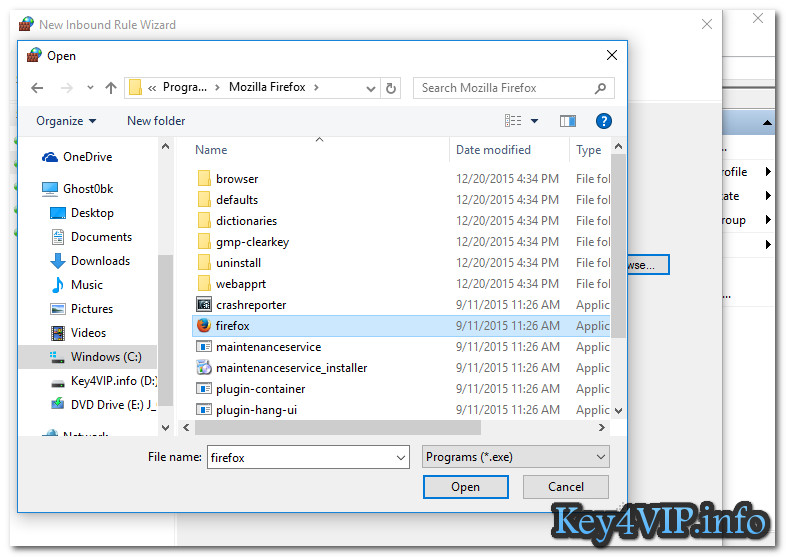Change view layout icon

(513, 121)
